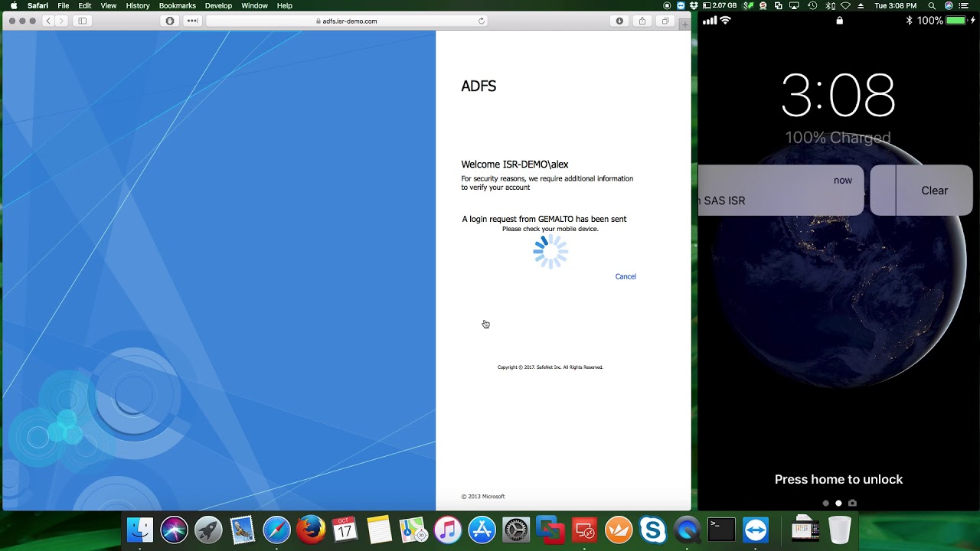
Task: Open Terminal from the dock
Action: point(721,530)
